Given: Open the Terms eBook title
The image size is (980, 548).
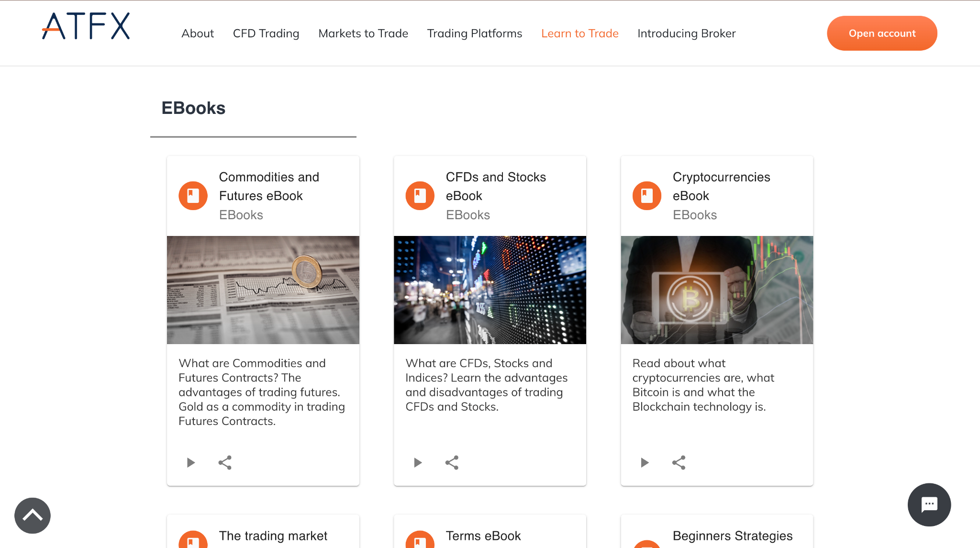Looking at the screenshot, I should point(483,536).
